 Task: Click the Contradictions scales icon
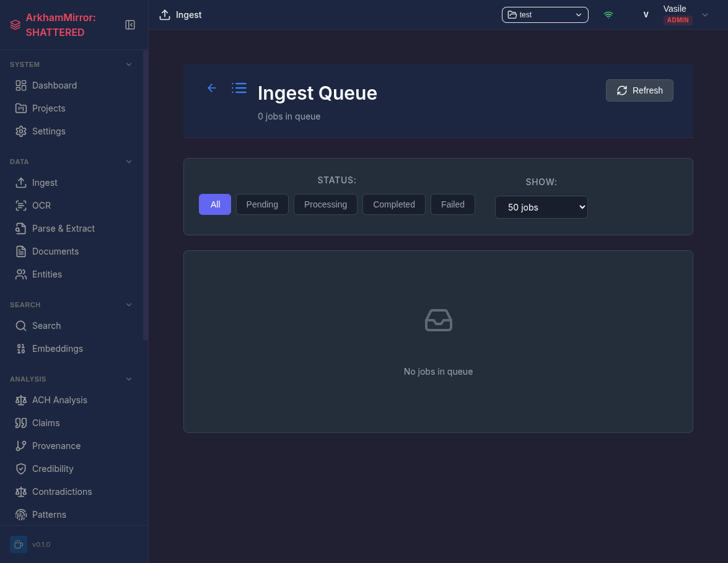click(21, 492)
